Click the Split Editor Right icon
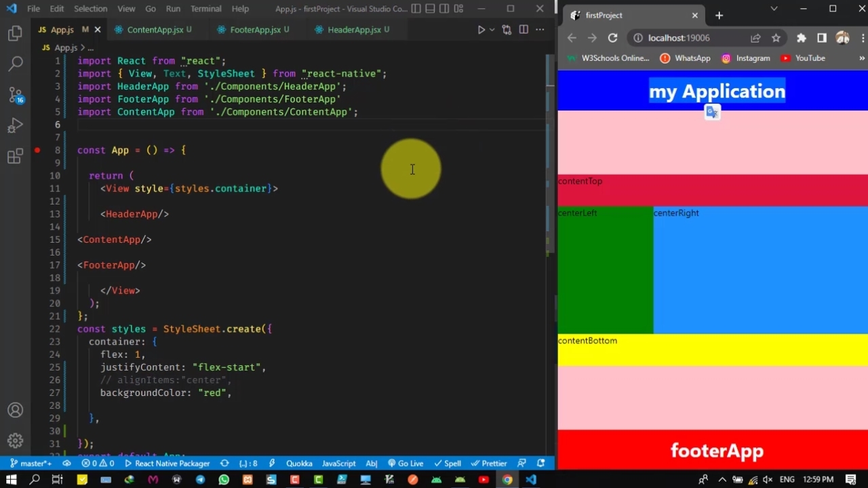The width and height of the screenshot is (868, 488). 524,30
